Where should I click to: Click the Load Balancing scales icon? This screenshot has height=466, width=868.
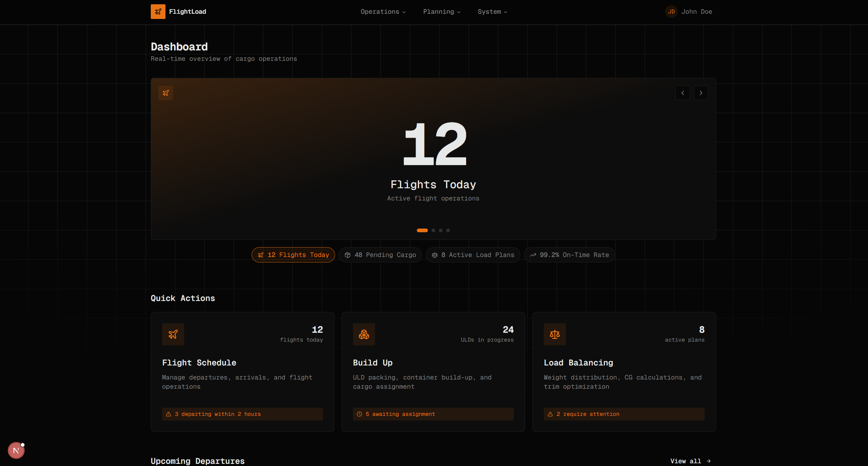click(x=554, y=334)
